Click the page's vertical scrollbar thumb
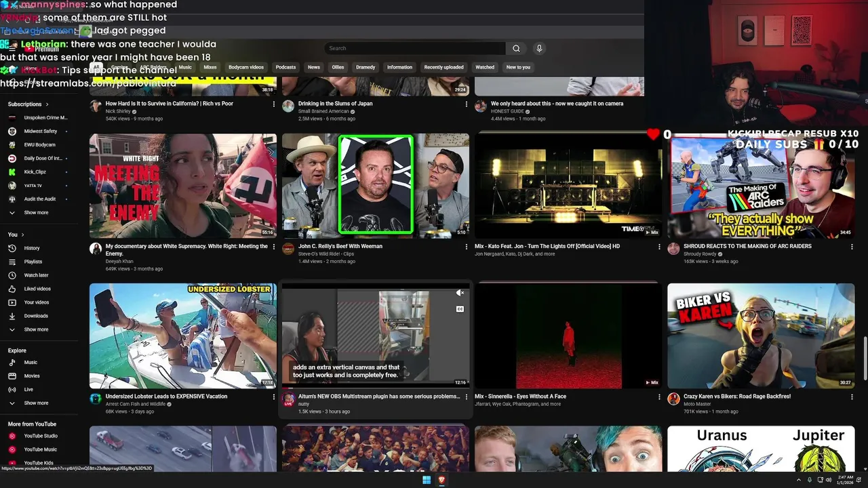 click(x=865, y=358)
